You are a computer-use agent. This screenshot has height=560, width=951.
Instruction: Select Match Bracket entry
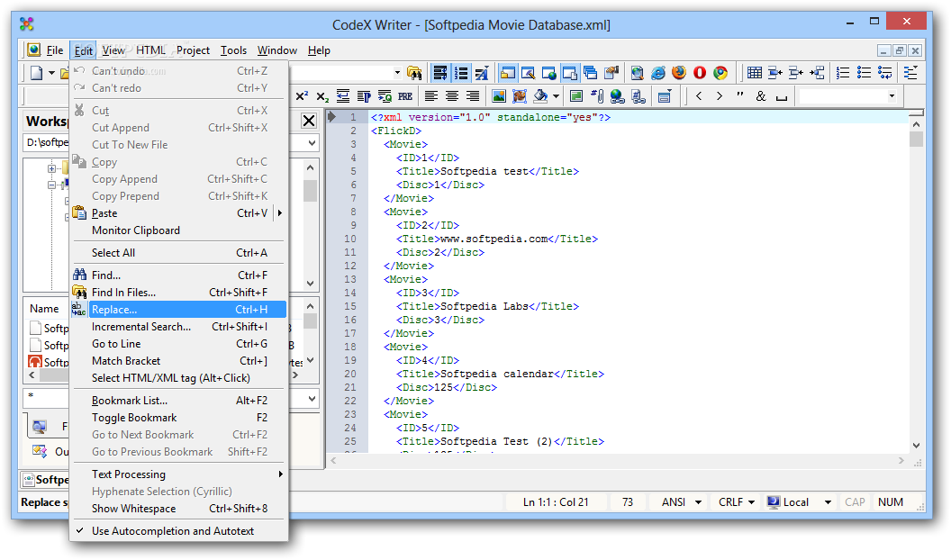[180, 361]
